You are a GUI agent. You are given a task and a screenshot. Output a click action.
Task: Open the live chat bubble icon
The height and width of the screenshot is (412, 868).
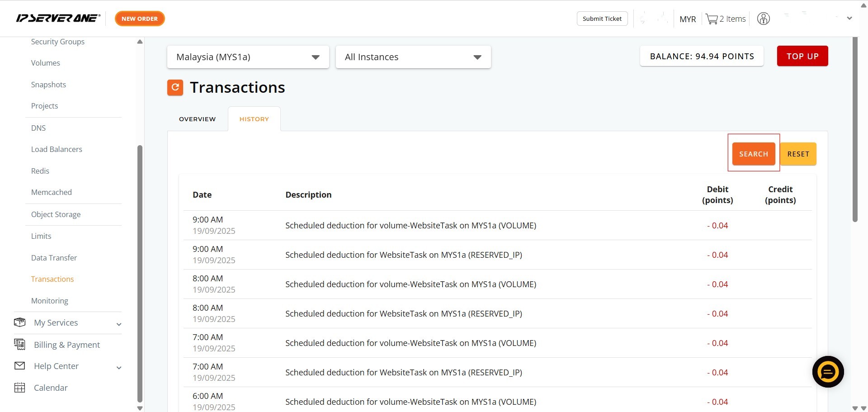(x=828, y=372)
